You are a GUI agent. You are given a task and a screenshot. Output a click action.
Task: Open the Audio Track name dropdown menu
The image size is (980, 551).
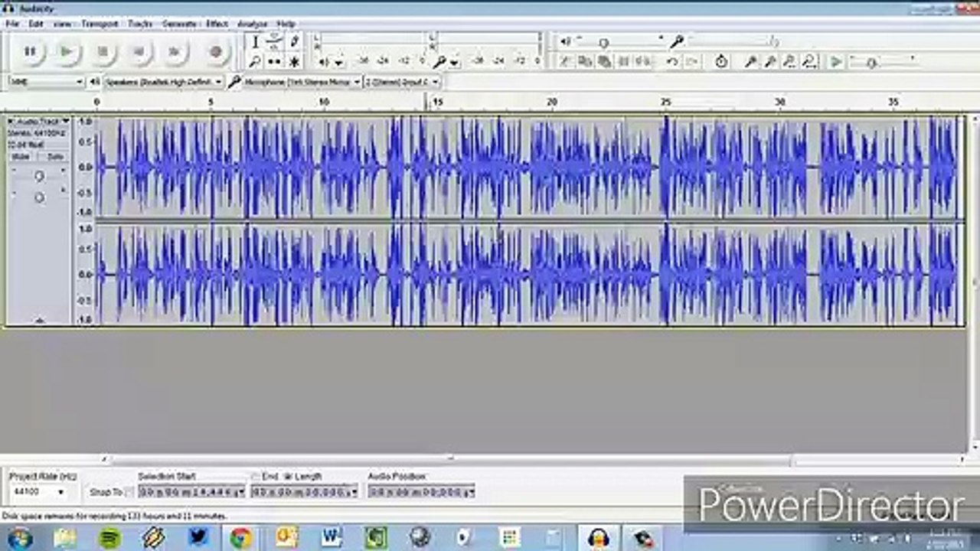pyautogui.click(x=43, y=121)
